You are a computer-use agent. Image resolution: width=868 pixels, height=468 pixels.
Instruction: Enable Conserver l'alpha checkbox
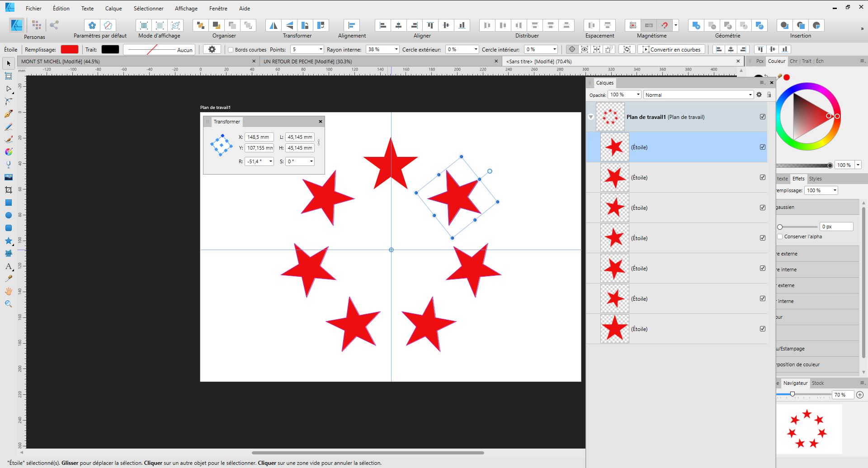pyautogui.click(x=780, y=236)
